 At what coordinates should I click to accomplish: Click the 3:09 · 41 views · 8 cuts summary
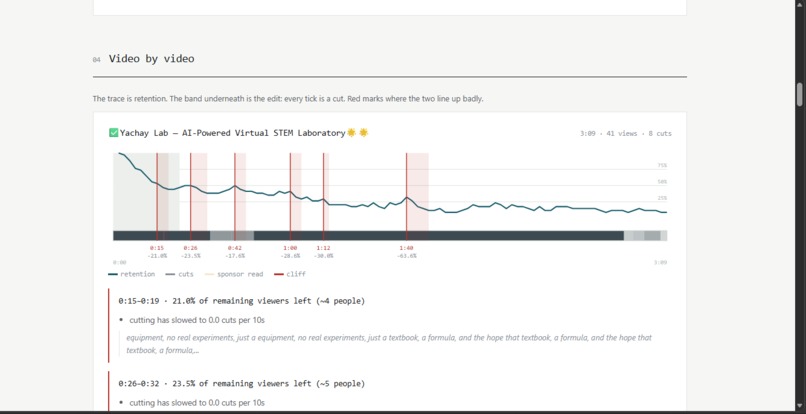[626, 134]
